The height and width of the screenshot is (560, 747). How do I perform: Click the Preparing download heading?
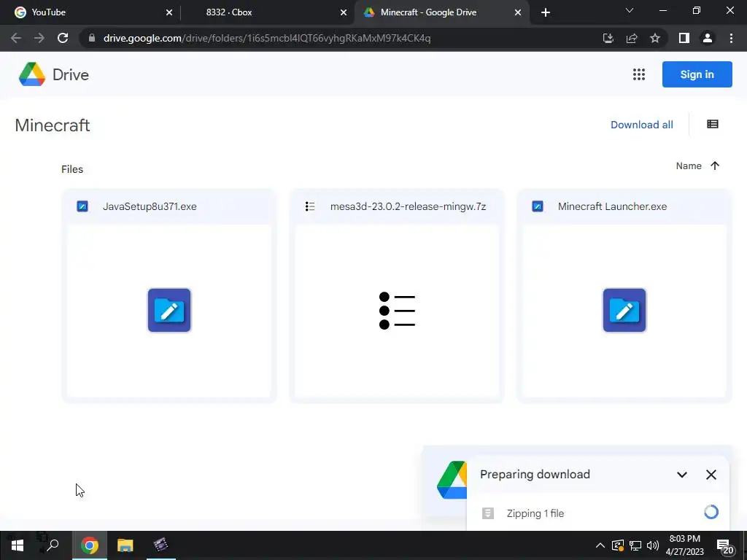click(x=535, y=474)
